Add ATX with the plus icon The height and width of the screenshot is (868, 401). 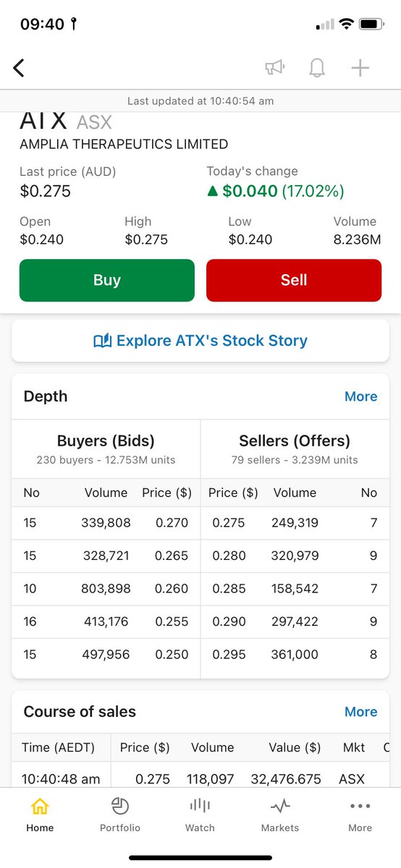tap(360, 68)
